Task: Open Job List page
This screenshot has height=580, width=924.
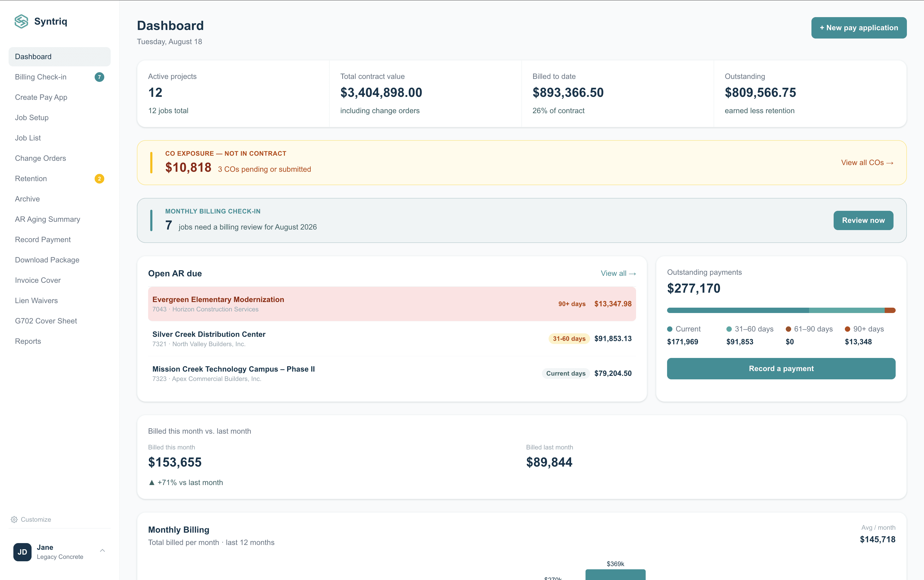Action: pyautogui.click(x=59, y=138)
